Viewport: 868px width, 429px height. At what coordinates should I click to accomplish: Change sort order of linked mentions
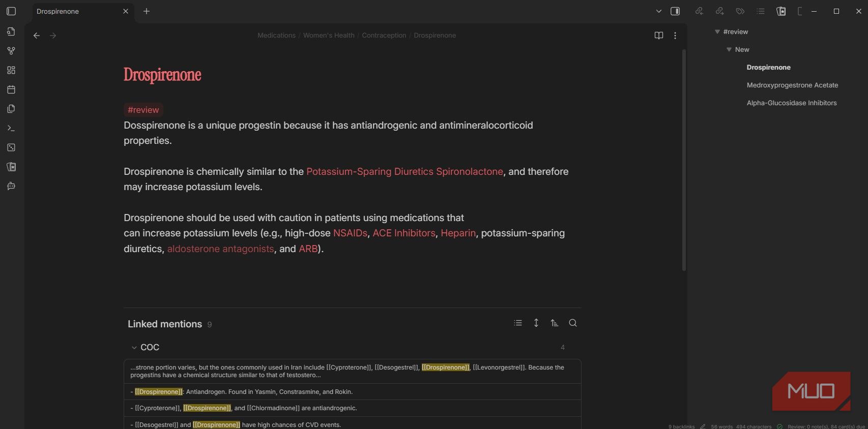pyautogui.click(x=555, y=323)
